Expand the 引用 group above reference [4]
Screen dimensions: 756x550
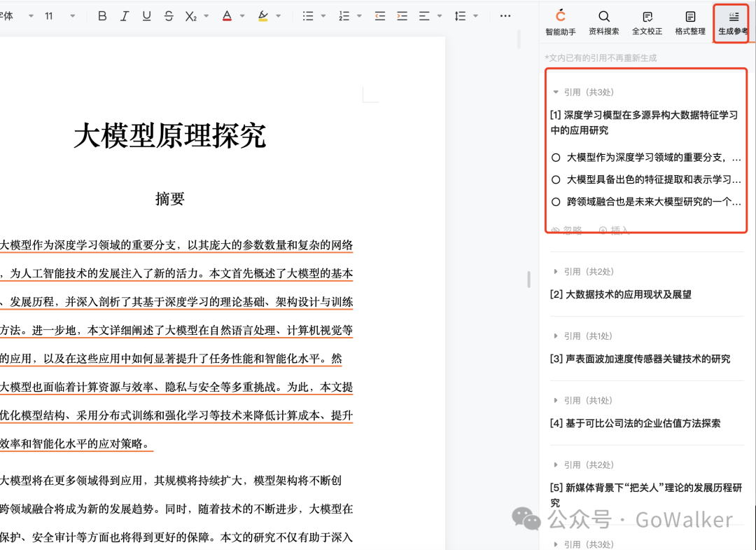pyautogui.click(x=555, y=401)
